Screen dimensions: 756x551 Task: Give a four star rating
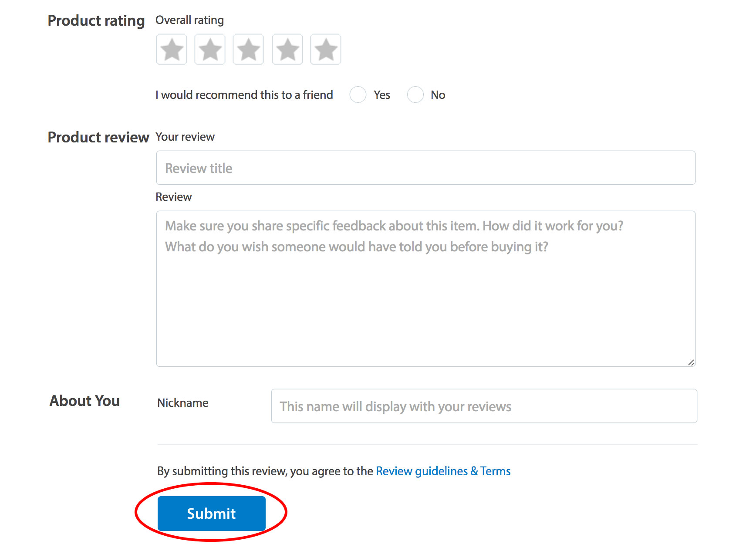(x=287, y=49)
